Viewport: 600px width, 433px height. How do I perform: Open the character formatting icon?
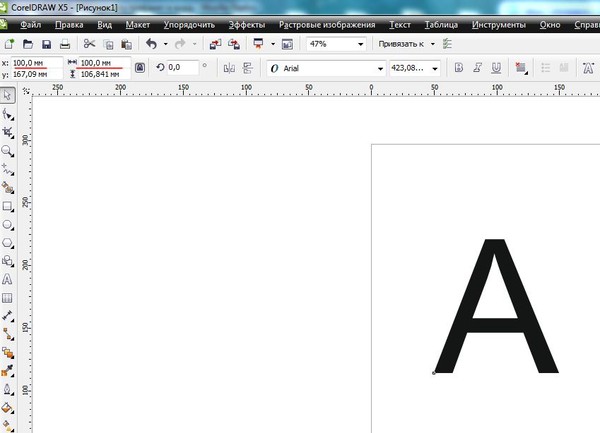[x=588, y=68]
